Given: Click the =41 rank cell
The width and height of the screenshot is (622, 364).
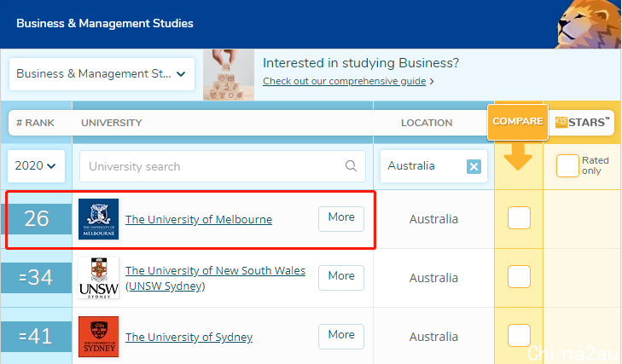Looking at the screenshot, I should click(x=36, y=336).
